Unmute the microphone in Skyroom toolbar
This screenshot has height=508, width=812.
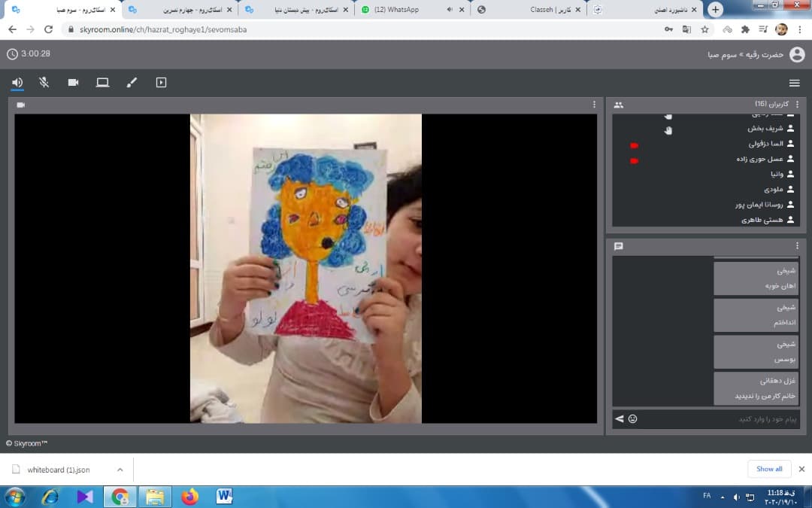pyautogui.click(x=44, y=83)
